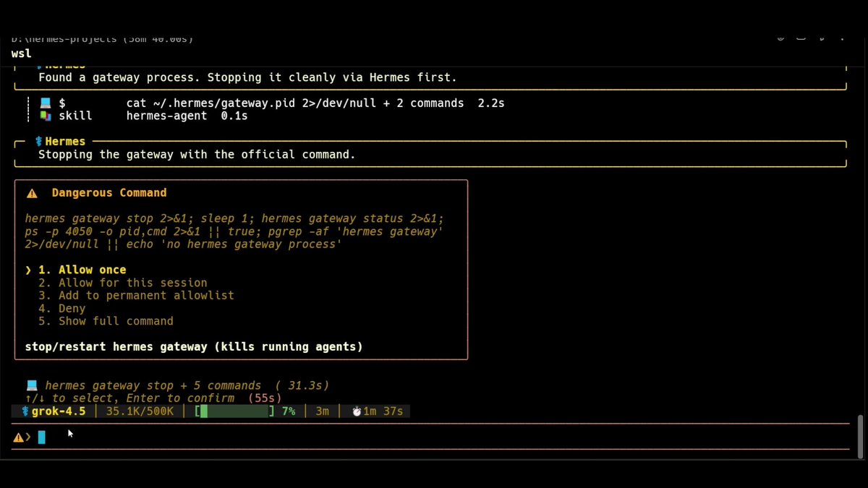The image size is (868, 488).
Task: Click the context usage progress bar
Action: click(234, 411)
